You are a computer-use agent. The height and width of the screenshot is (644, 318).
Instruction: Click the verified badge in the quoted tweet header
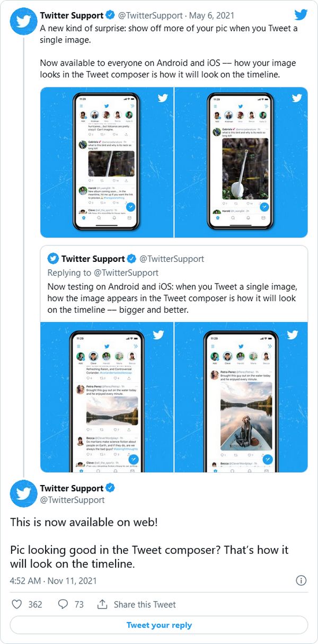pyautogui.click(x=131, y=259)
